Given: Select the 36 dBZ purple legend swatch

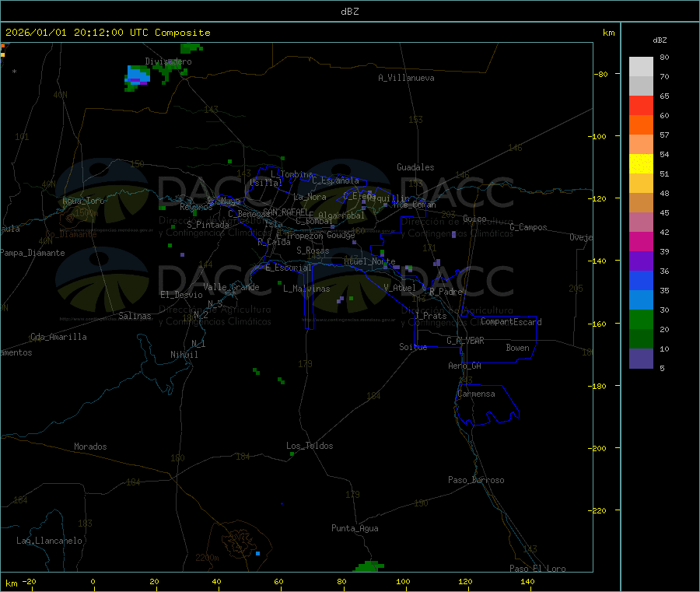Looking at the screenshot, I should point(641,261).
